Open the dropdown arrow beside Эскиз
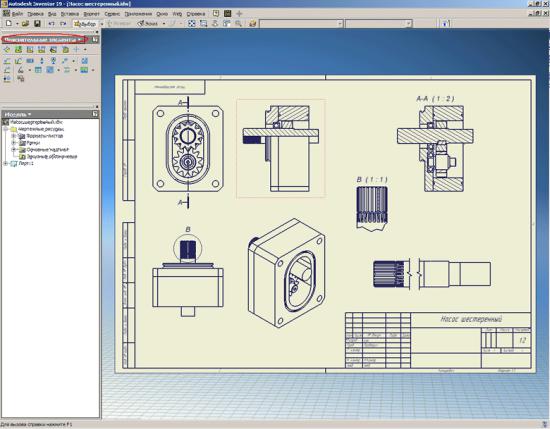The image size is (550, 429). pyautogui.click(x=164, y=24)
